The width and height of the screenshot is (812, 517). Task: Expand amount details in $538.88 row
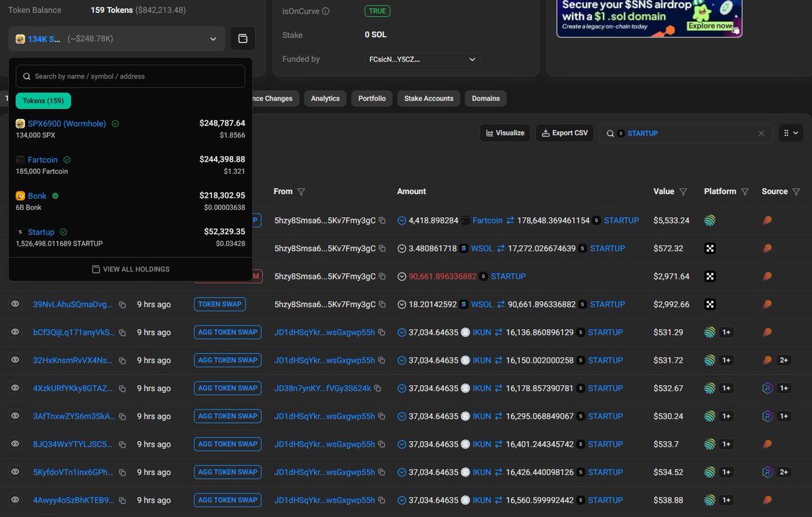[x=402, y=500]
